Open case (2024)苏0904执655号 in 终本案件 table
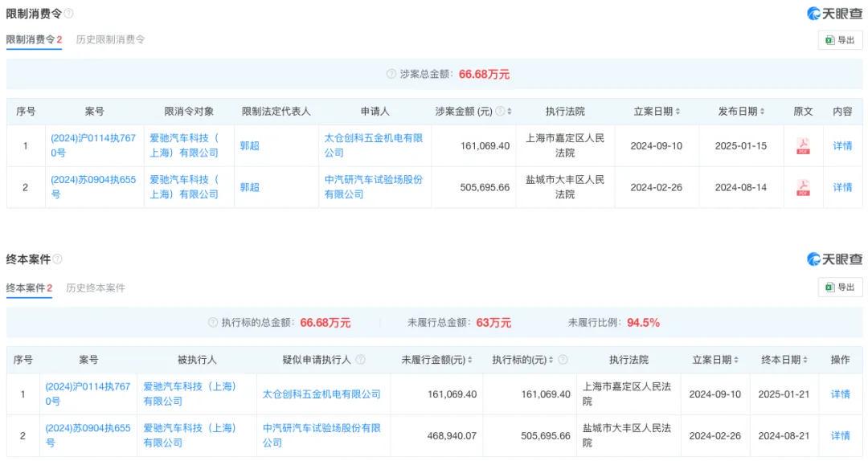 (88, 435)
